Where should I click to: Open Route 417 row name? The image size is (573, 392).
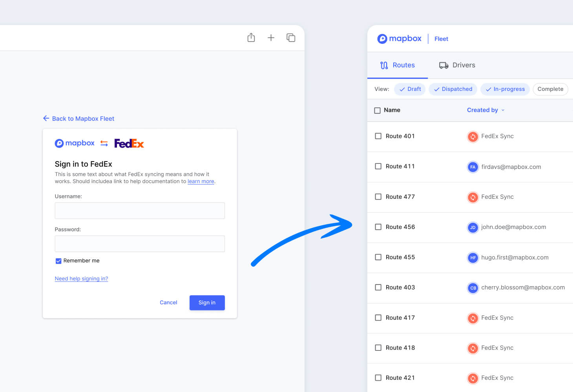click(x=400, y=318)
